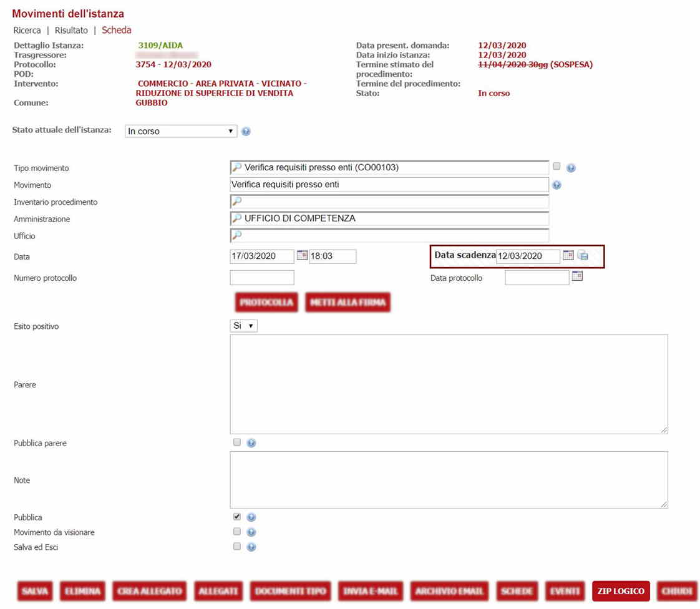Go to the Ricerca tab

[x=27, y=31]
